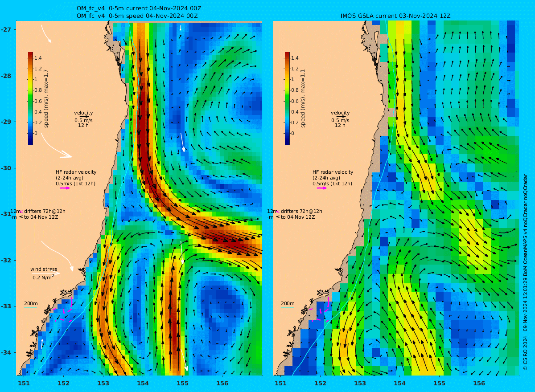Click longitude label '155' under left map
The height and width of the screenshot is (392, 535).
click(182, 383)
